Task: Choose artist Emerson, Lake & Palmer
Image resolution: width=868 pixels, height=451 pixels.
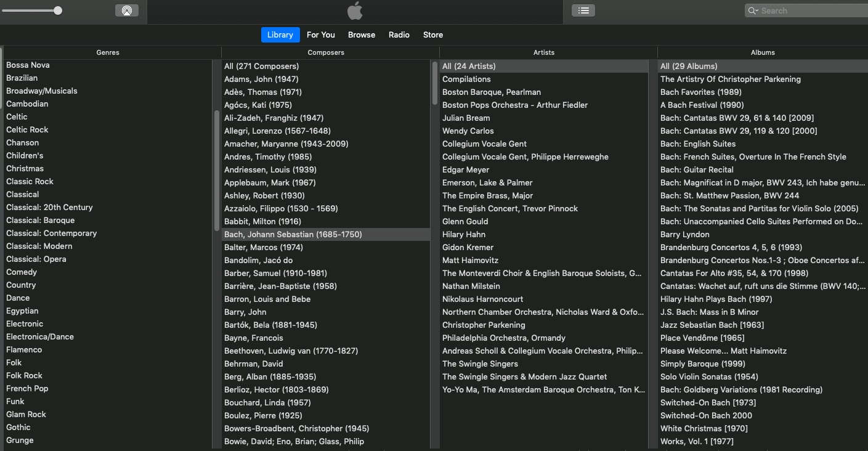Action: tap(487, 182)
